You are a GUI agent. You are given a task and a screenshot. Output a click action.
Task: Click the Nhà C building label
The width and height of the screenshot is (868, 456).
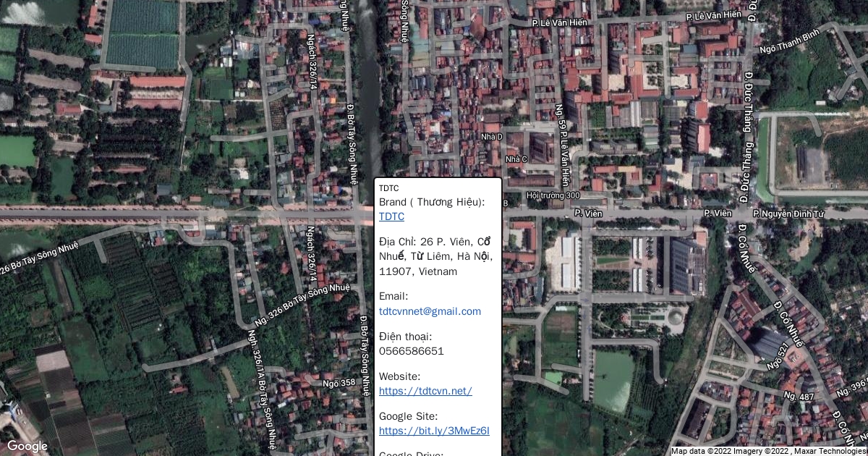point(516,159)
